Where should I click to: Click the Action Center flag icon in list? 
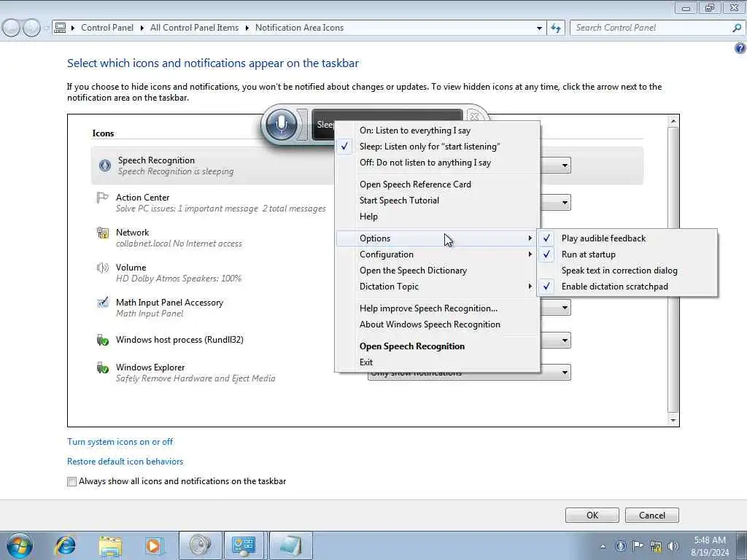pos(102,197)
